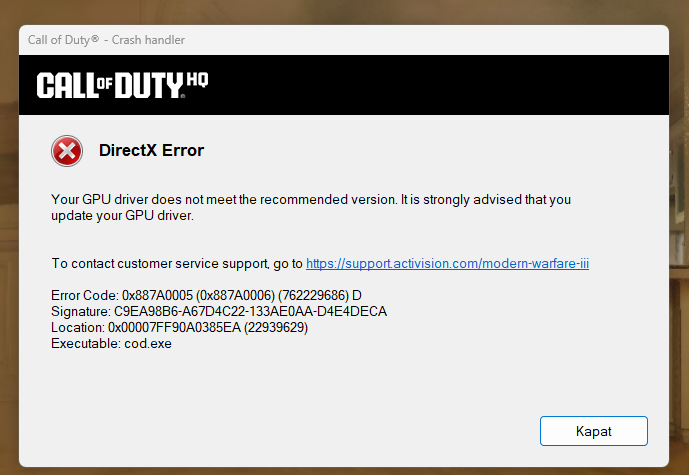Open the support.activision.com modern-warfare-iii link
The image size is (689, 475).
click(x=447, y=263)
